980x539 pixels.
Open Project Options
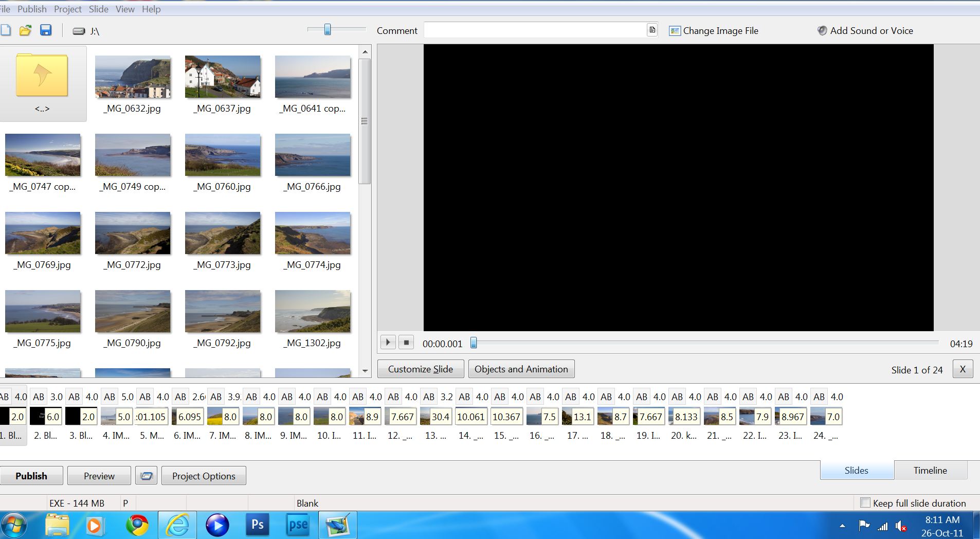[x=204, y=476]
